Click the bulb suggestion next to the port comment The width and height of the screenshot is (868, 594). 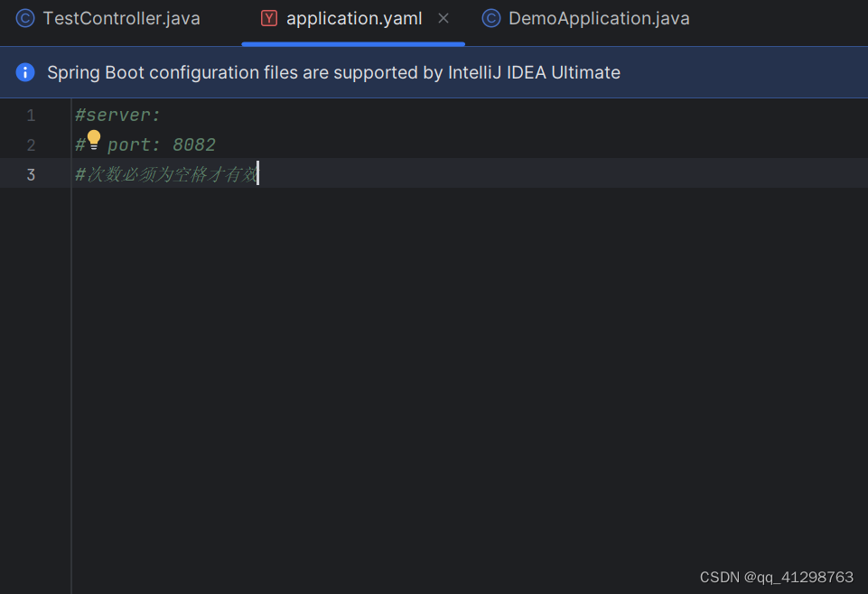[93, 139]
